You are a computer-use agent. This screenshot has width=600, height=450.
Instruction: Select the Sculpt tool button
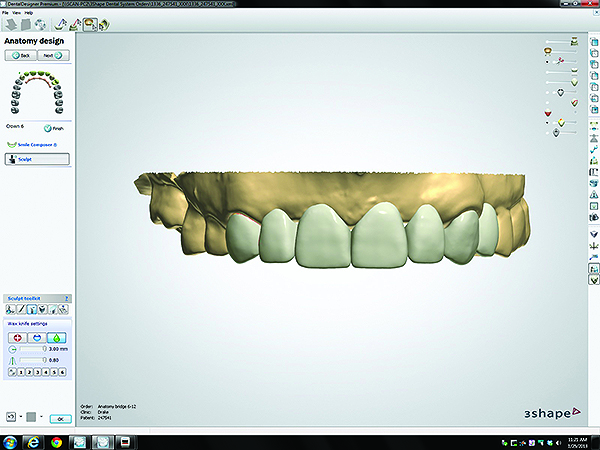(36, 158)
